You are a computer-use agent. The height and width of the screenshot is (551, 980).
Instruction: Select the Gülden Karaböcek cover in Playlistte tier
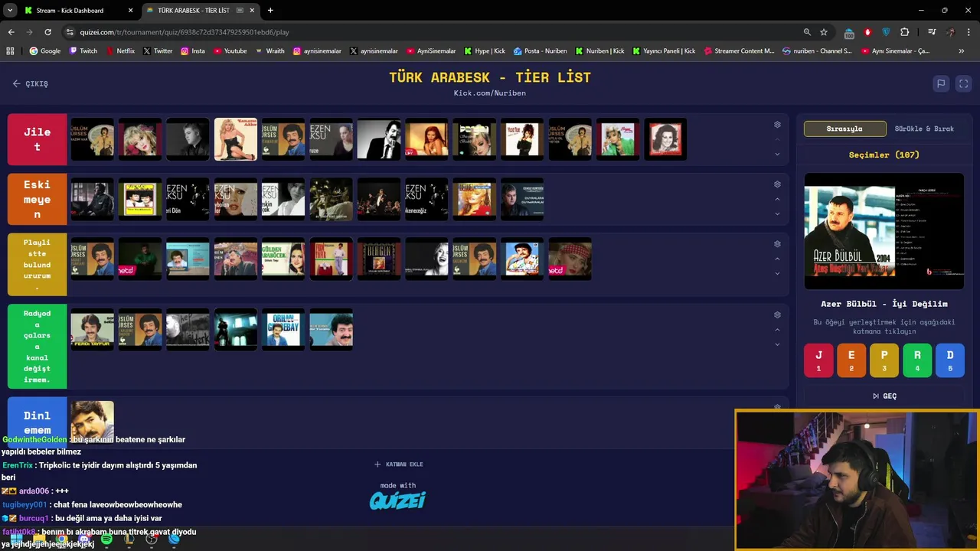click(283, 259)
